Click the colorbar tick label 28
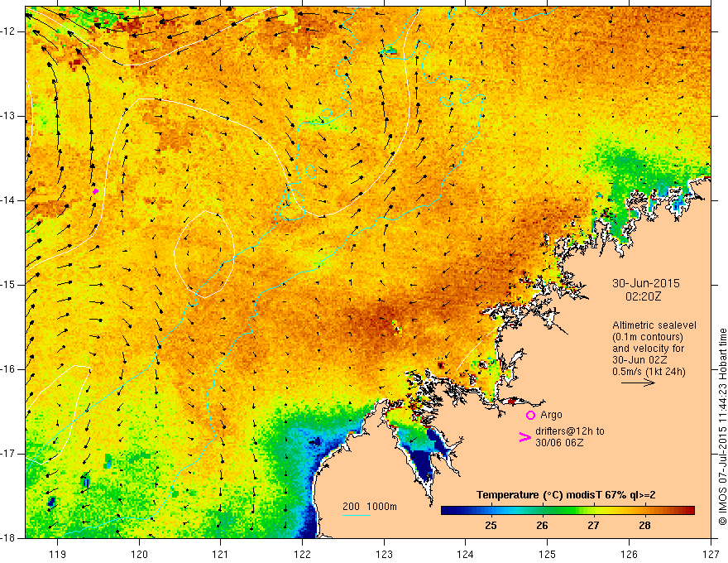This screenshot has height=563, width=728. tap(644, 526)
